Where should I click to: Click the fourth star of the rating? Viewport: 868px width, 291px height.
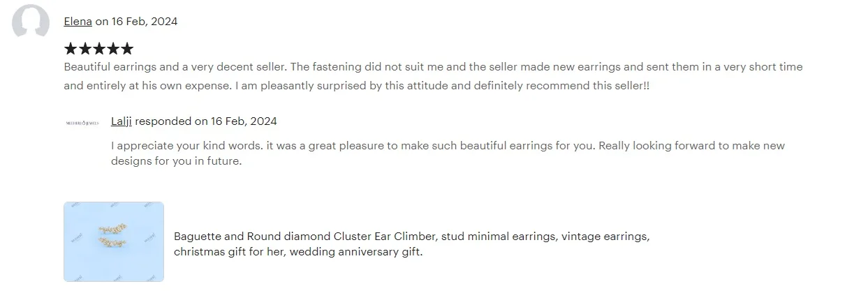[x=112, y=49]
